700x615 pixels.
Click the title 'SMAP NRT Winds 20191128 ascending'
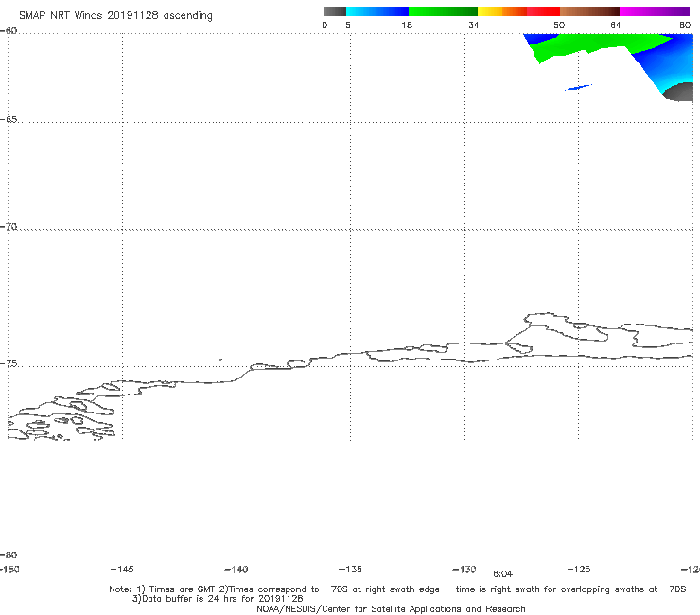[x=115, y=16]
